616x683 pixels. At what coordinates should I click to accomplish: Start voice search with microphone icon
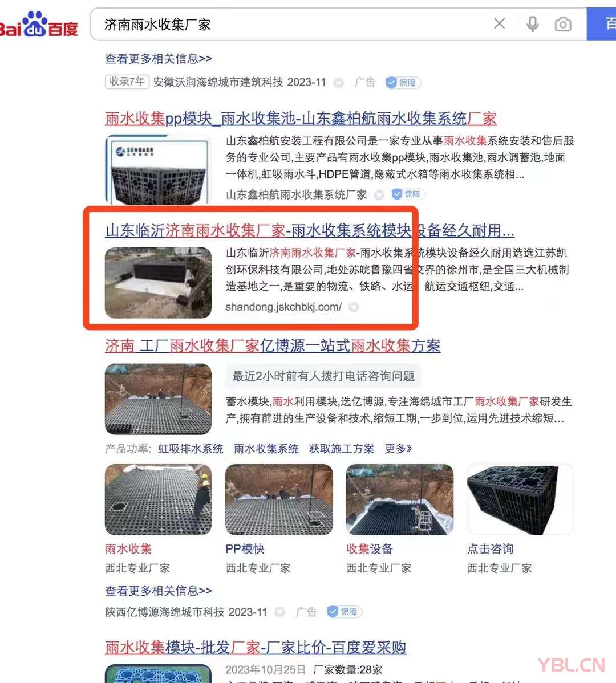point(532,24)
